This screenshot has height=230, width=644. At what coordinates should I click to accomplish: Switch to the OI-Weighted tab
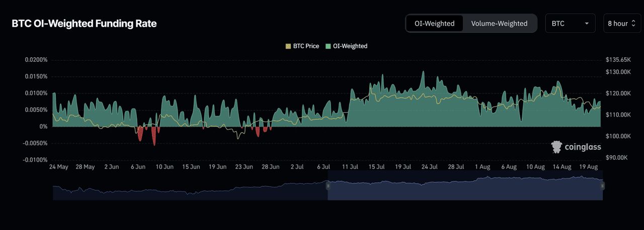tap(434, 24)
